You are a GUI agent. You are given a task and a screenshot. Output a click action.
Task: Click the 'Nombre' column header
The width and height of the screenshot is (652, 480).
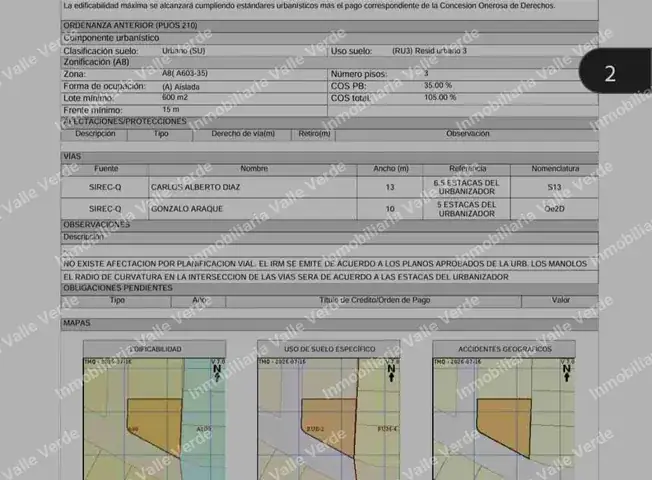[254, 168]
